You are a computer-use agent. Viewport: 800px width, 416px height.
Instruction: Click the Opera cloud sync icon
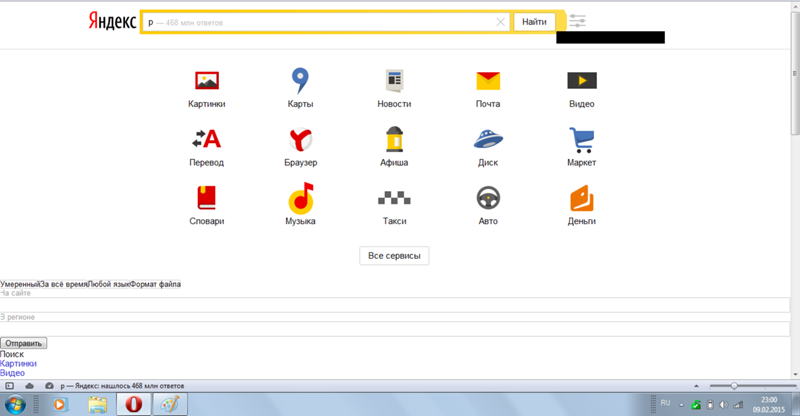click(29, 386)
